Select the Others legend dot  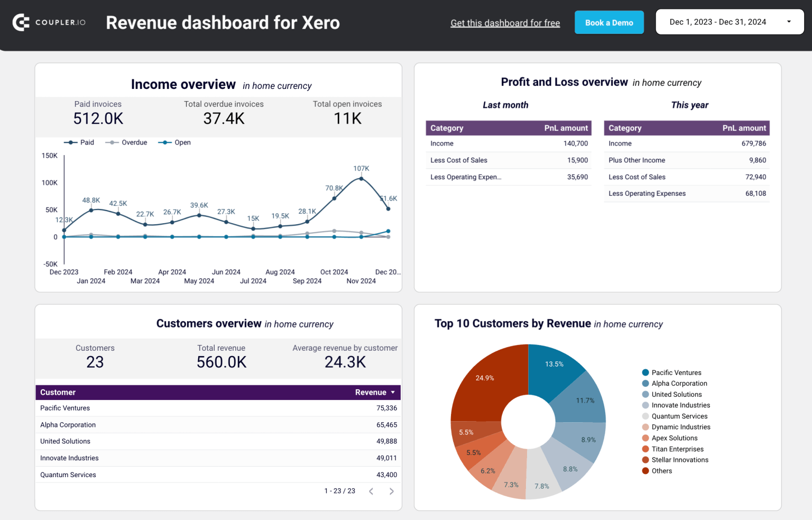[x=645, y=471]
